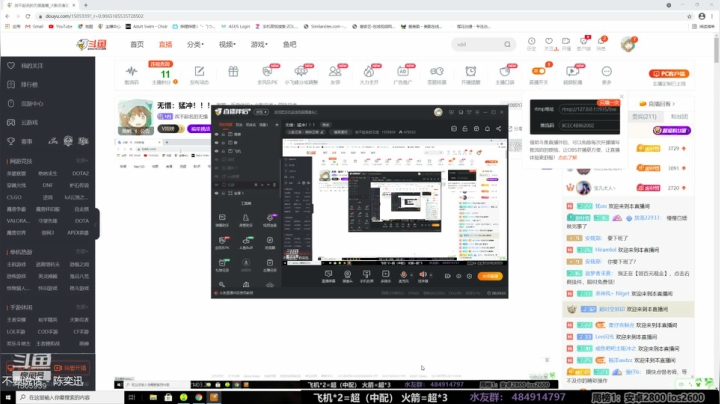Open 页游中心 in the left sidebar
The width and height of the screenshot is (720, 404).
[x=32, y=104]
